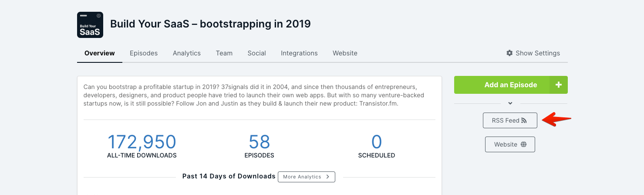
Task: Click the gear icon beside Show Settings
Action: 509,53
